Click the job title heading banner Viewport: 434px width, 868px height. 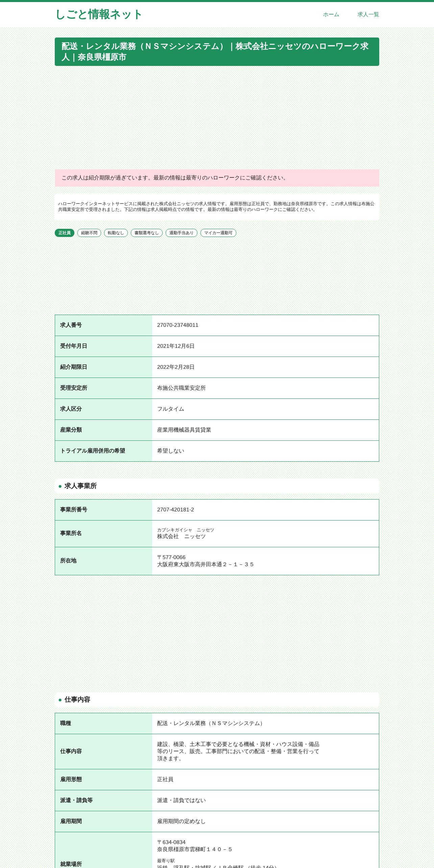(x=217, y=52)
